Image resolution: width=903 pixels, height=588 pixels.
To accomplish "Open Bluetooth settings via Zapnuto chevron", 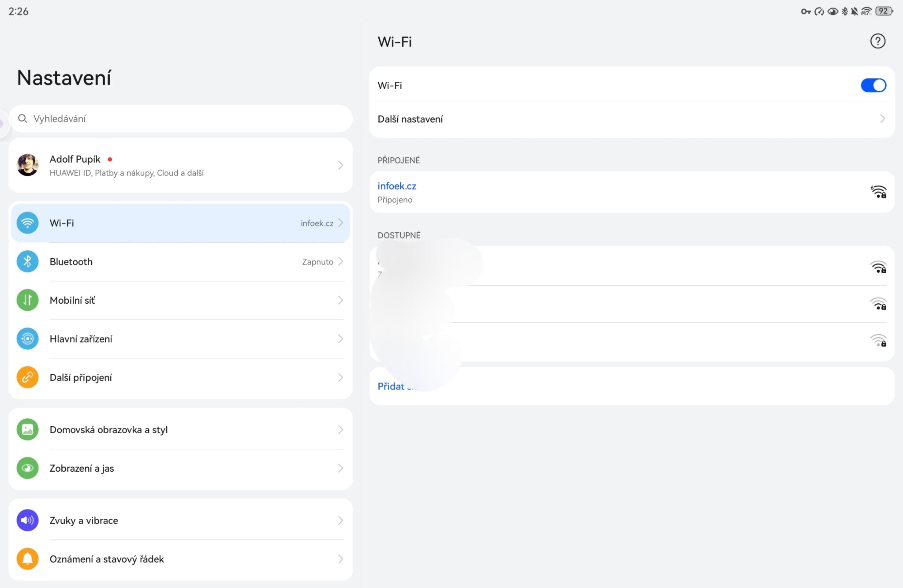I will coord(340,261).
